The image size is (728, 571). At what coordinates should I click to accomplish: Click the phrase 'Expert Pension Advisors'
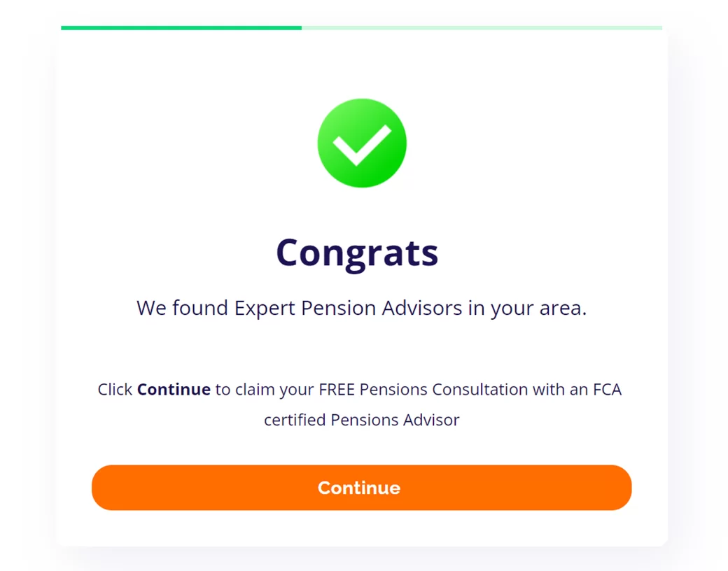point(348,308)
